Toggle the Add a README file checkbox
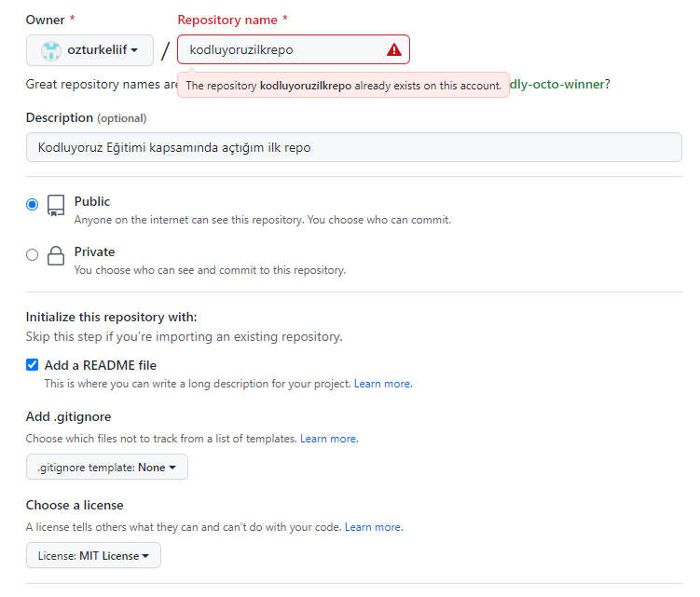 pos(32,365)
